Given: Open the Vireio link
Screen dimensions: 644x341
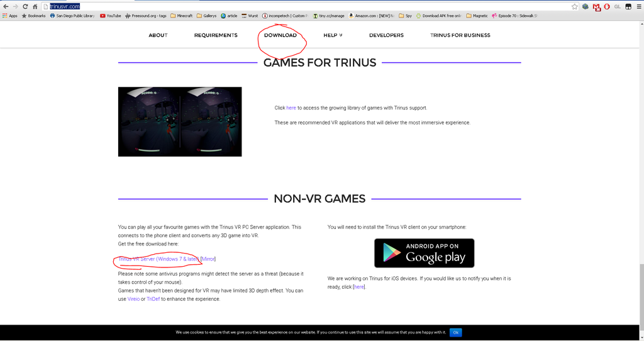Looking at the screenshot, I should pyautogui.click(x=133, y=299).
